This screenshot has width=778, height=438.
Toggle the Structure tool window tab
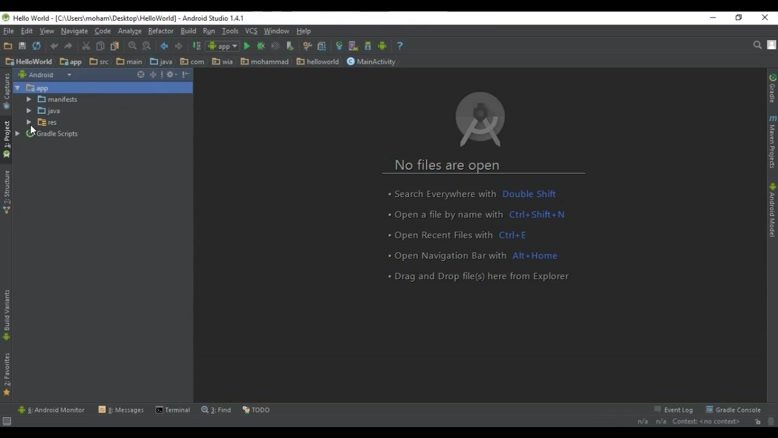pyautogui.click(x=6, y=192)
